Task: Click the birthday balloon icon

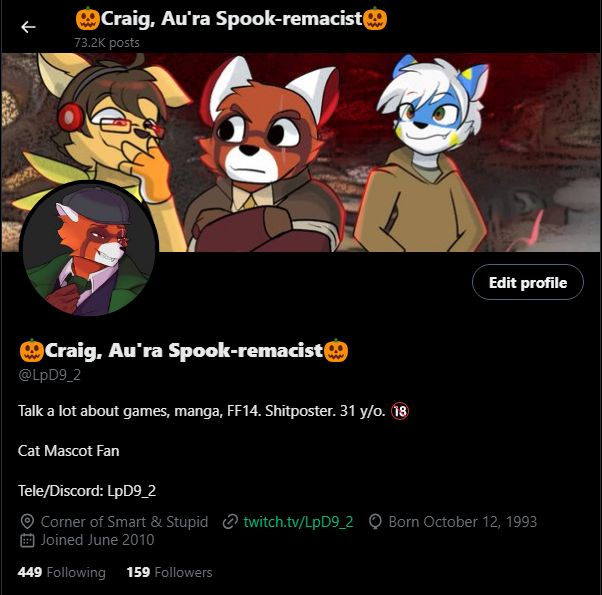Action: click(375, 522)
